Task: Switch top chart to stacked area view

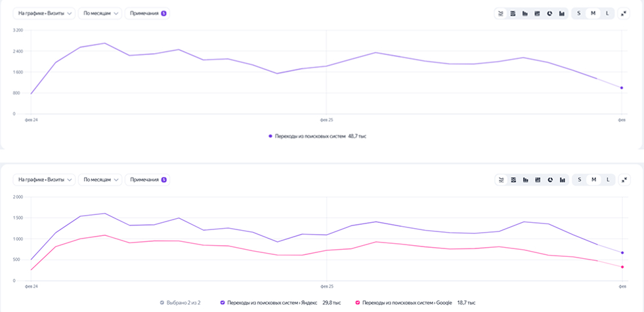Action: point(513,13)
